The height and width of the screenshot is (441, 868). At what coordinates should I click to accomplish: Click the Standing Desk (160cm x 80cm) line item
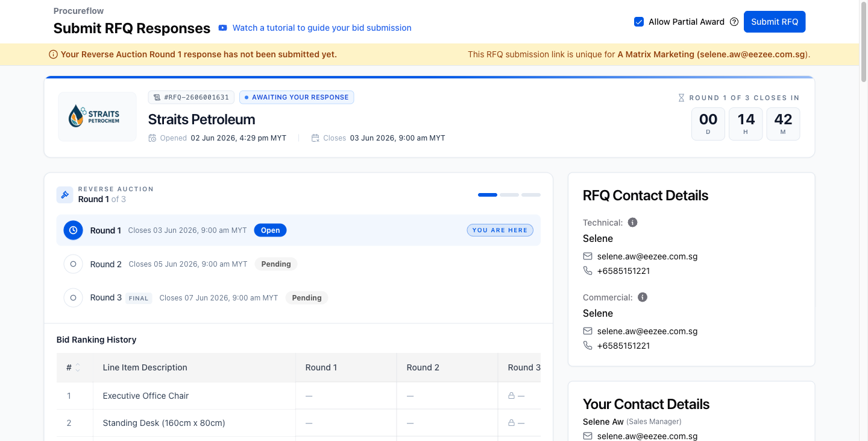(x=164, y=423)
